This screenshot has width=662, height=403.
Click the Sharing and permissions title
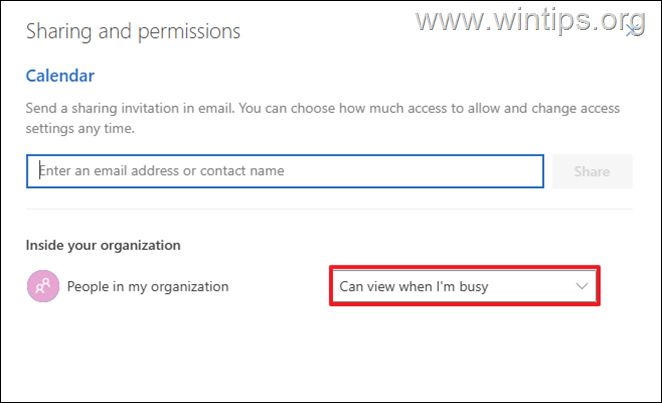tap(133, 31)
